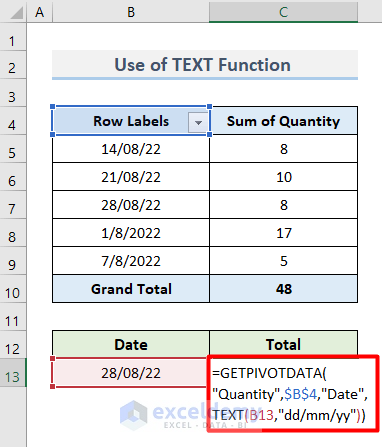Screen dimensions: 382x447
Task: Click the 'Grand Total' label cell
Action: tap(131, 289)
